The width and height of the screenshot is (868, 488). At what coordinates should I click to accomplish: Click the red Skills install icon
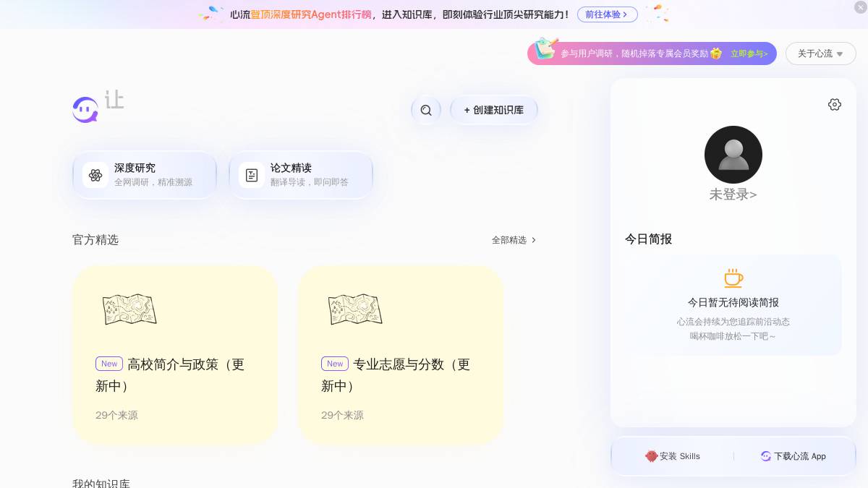651,456
